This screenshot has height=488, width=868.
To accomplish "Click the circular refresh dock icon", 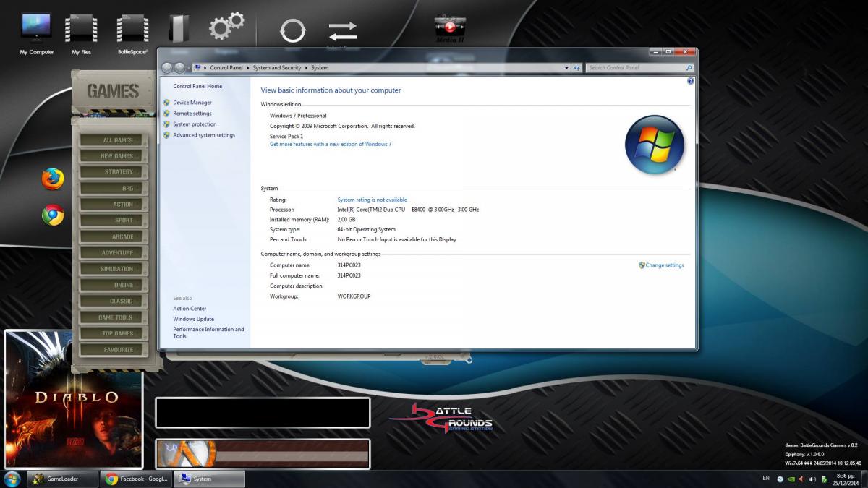I will point(293,31).
